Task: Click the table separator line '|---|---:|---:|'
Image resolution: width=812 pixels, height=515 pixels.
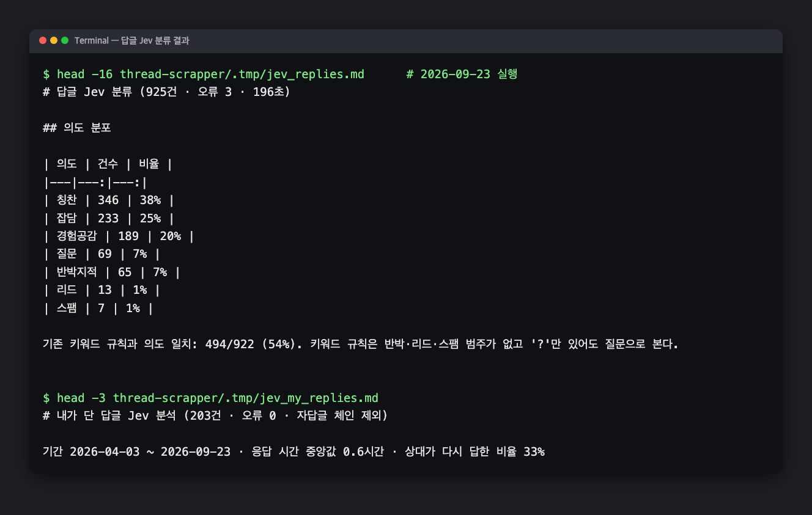Action: [x=95, y=182]
